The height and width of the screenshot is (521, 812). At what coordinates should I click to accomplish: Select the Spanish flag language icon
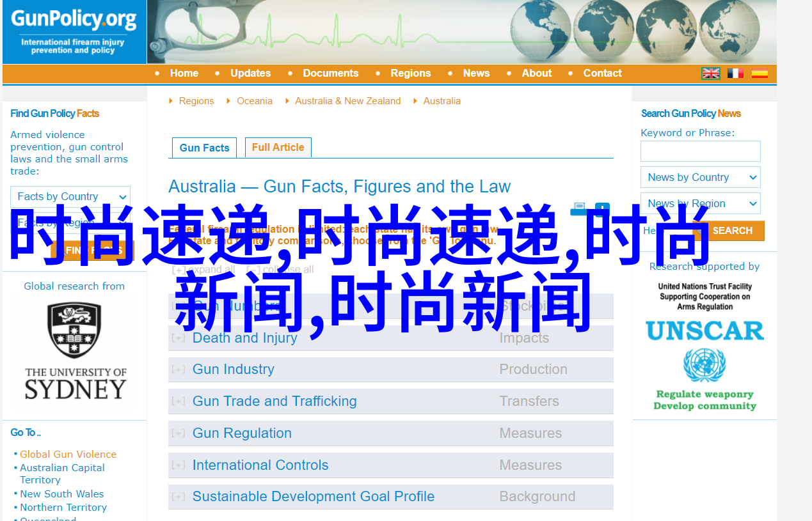coord(760,74)
